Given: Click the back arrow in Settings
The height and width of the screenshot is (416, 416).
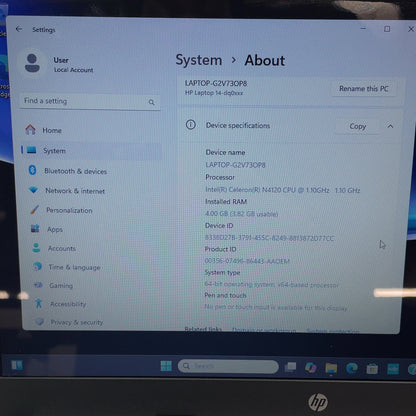Looking at the screenshot, I should (x=19, y=29).
